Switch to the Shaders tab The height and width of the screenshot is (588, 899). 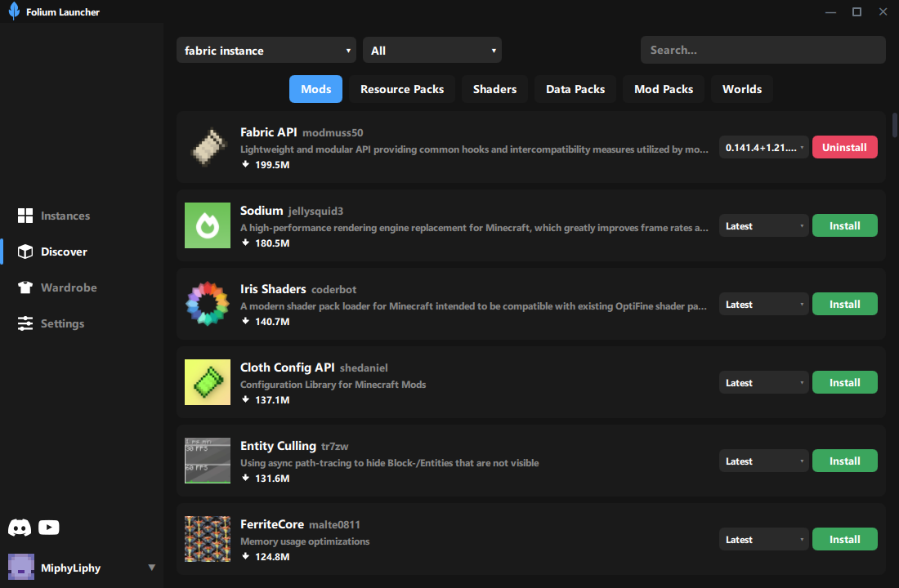494,89
